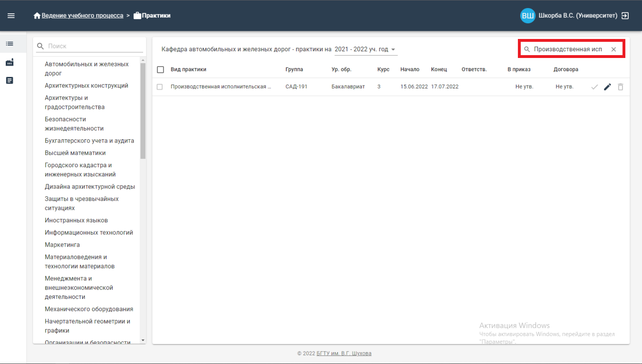Tick the checkbox for САД-191 row

(x=160, y=87)
